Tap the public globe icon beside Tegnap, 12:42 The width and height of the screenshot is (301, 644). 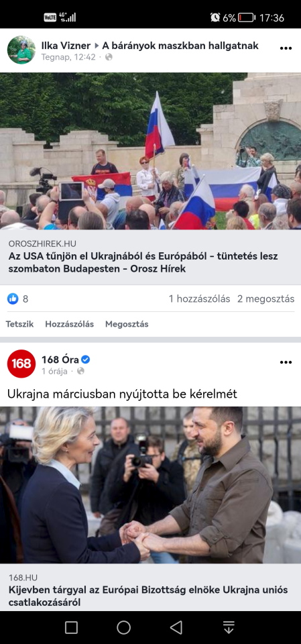[109, 57]
